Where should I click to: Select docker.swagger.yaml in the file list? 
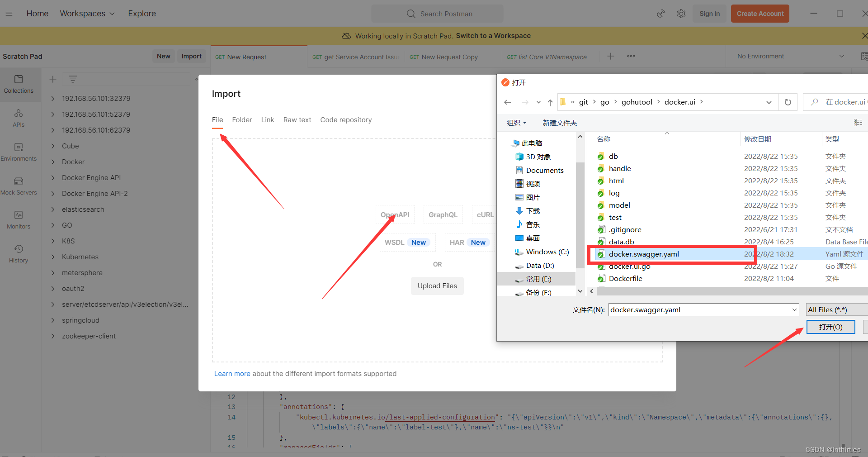[x=644, y=254]
